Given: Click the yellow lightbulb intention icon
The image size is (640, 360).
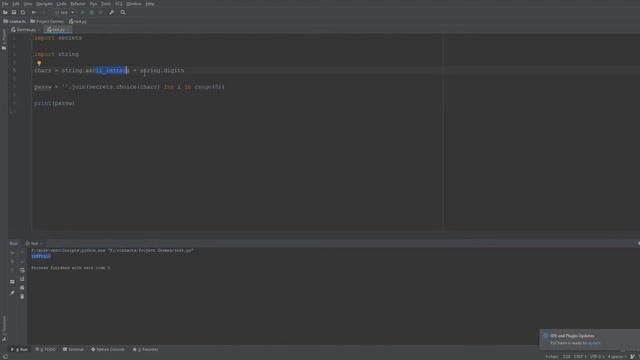Looking at the screenshot, I should [39, 63].
